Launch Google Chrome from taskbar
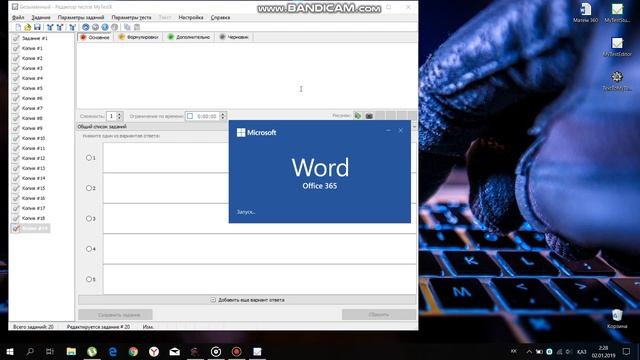The height and width of the screenshot is (360, 640). [133, 351]
